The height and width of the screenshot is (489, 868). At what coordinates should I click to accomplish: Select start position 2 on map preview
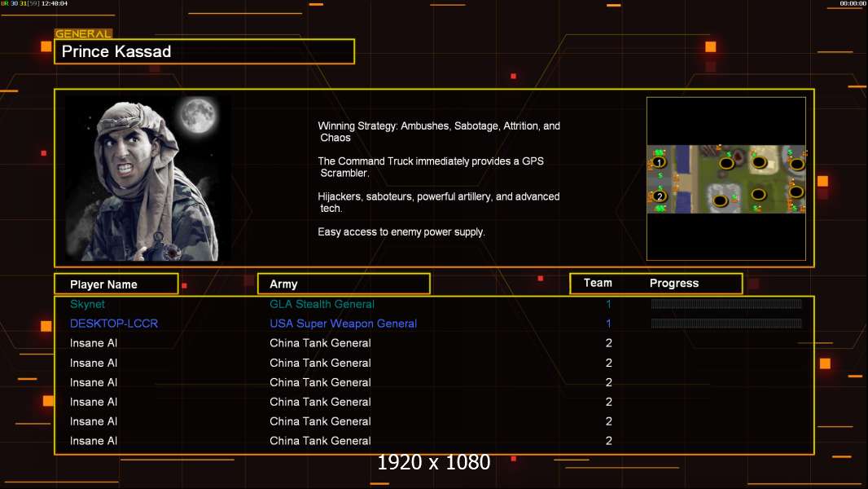(x=659, y=196)
